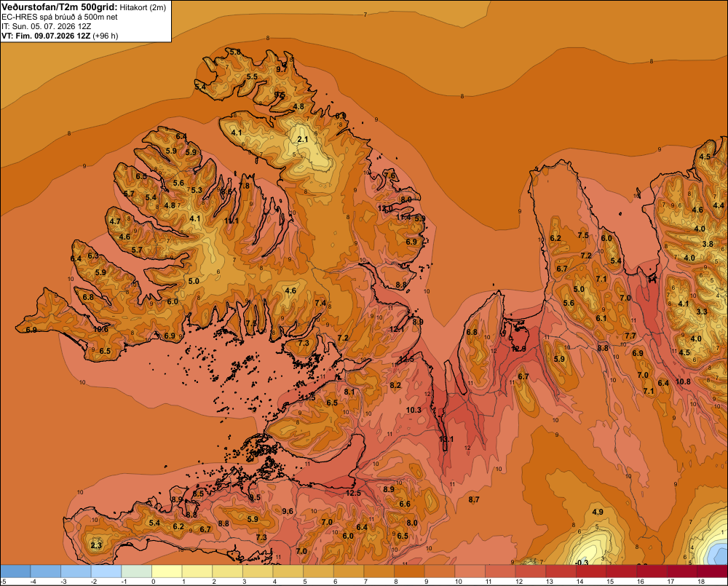This screenshot has height=586, width=728.
Task: Click the legend swatch between -5 and -4
Action: [16, 571]
